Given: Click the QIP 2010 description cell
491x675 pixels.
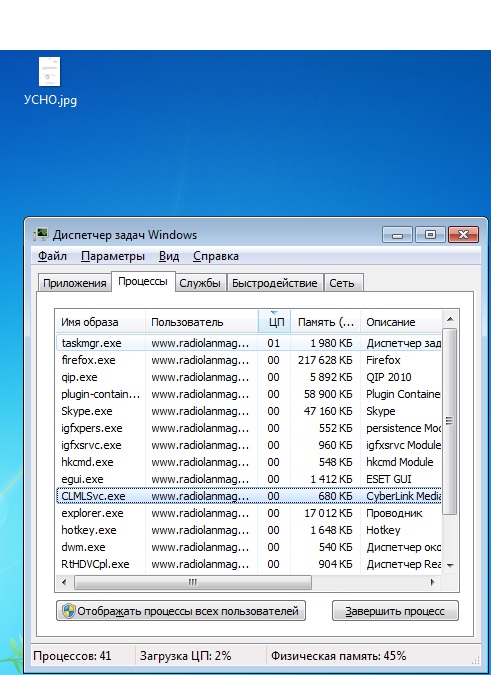Looking at the screenshot, I should [389, 377].
